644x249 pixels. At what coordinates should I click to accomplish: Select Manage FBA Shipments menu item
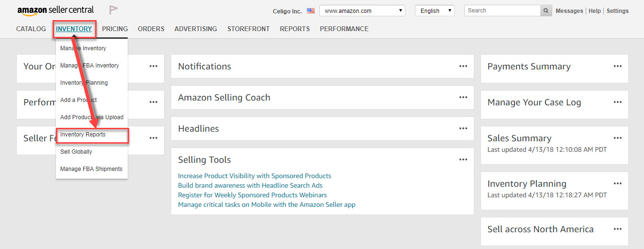click(x=92, y=169)
